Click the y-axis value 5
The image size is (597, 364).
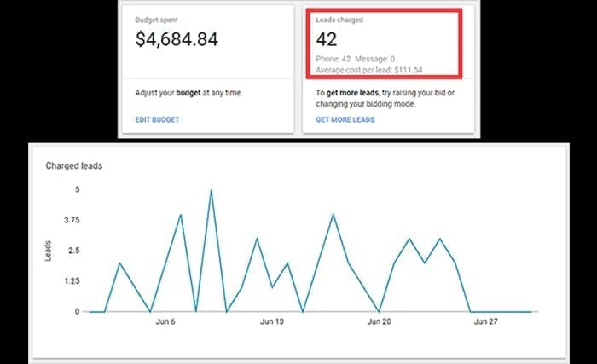click(78, 189)
